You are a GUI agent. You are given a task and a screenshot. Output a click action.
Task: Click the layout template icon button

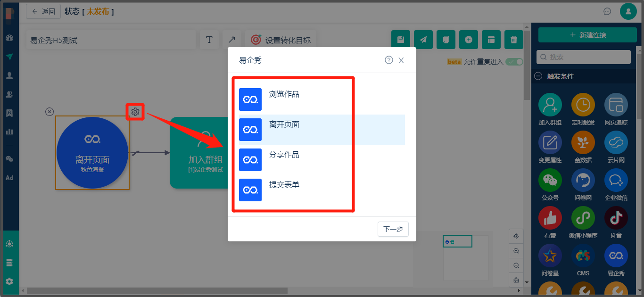[x=491, y=40]
